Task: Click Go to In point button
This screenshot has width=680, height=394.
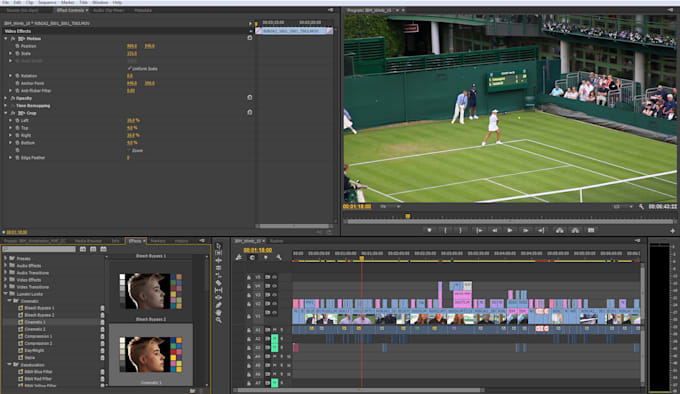Action: [x=479, y=231]
